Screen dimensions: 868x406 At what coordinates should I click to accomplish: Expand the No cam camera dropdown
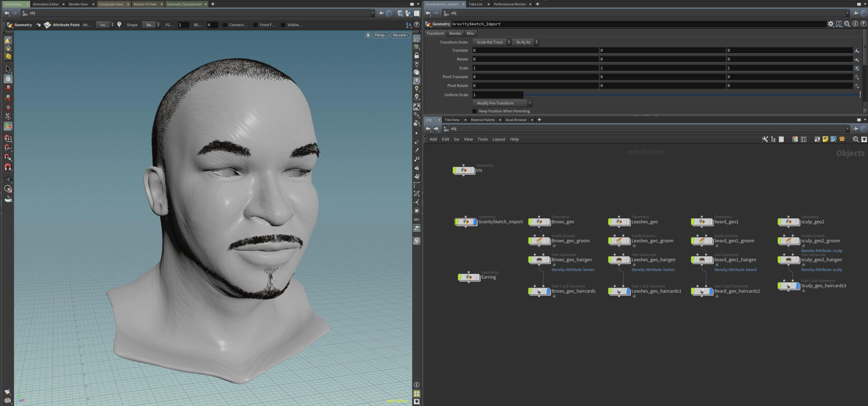(x=400, y=35)
